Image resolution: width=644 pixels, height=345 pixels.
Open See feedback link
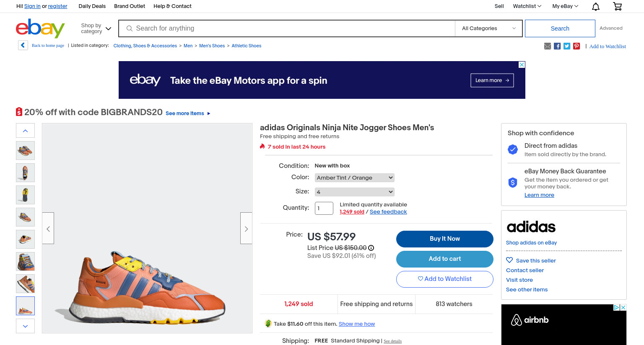click(x=388, y=212)
